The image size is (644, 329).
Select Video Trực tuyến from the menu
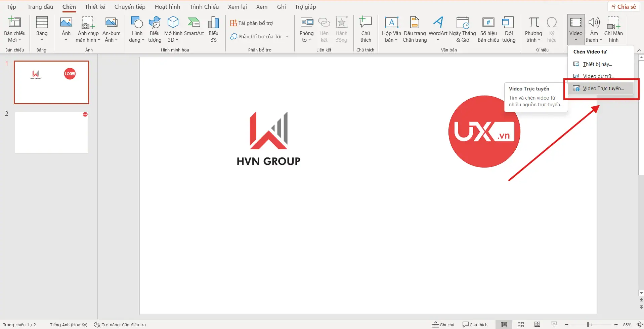[x=603, y=88]
